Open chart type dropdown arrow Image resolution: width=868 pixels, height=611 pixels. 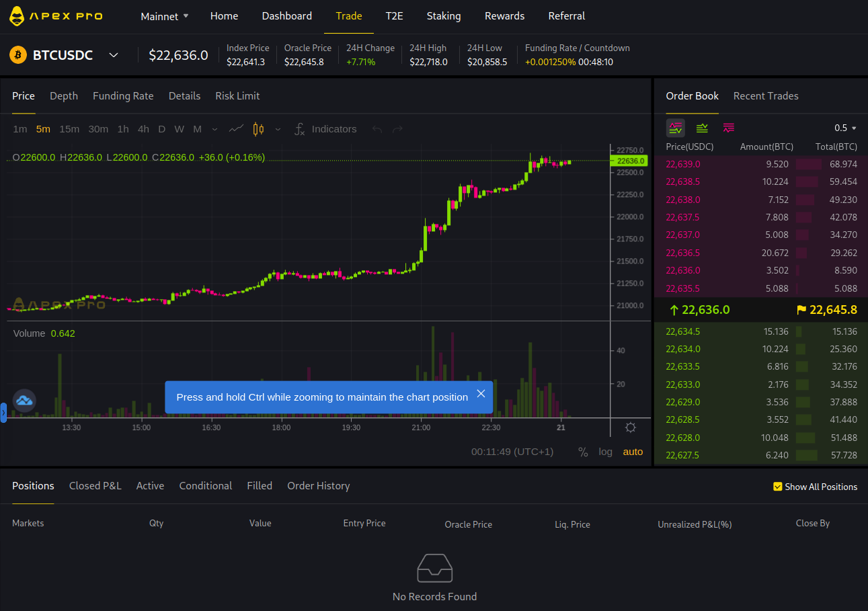coord(278,129)
